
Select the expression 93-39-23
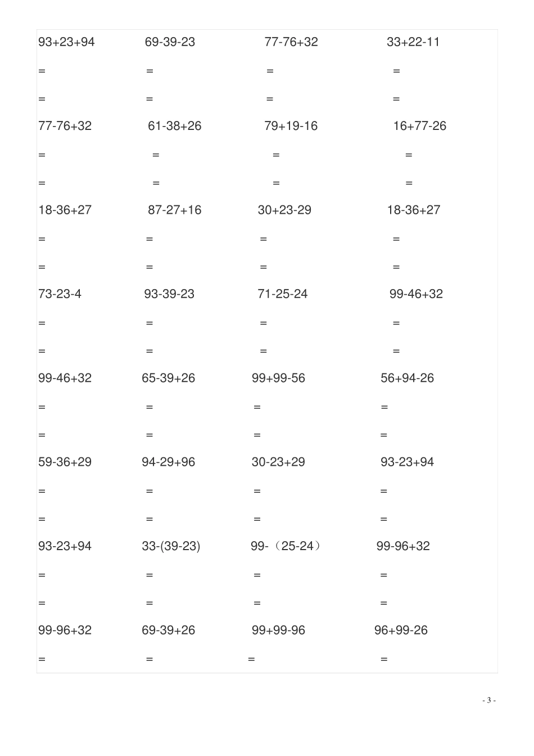pos(169,294)
